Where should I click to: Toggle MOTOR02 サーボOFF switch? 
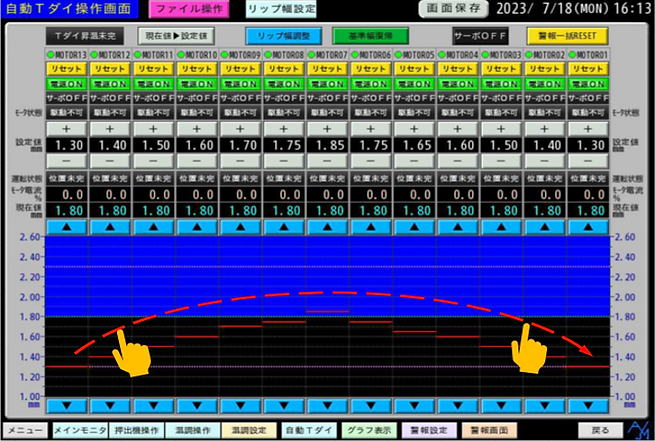[544, 99]
